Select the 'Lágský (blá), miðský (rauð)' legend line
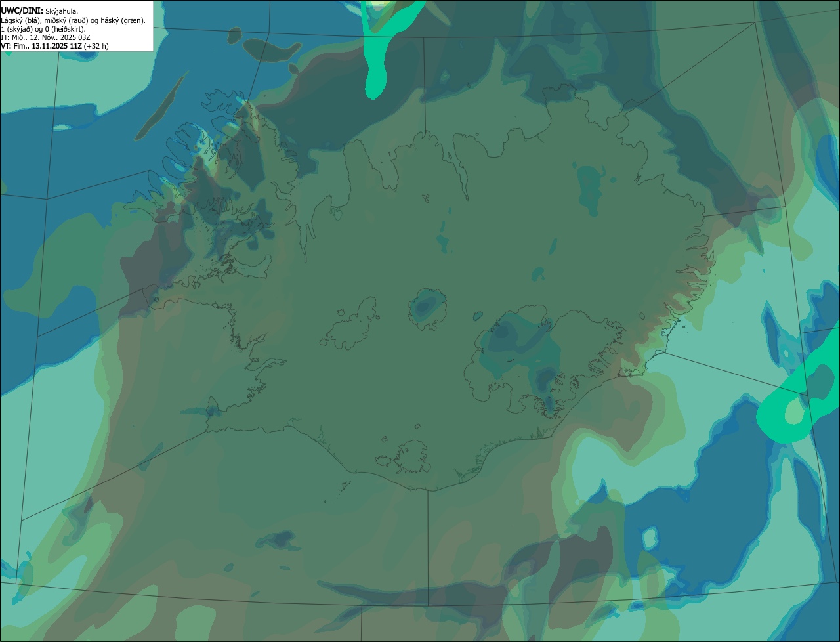Screen dimensions: 840x642 pos(73,20)
